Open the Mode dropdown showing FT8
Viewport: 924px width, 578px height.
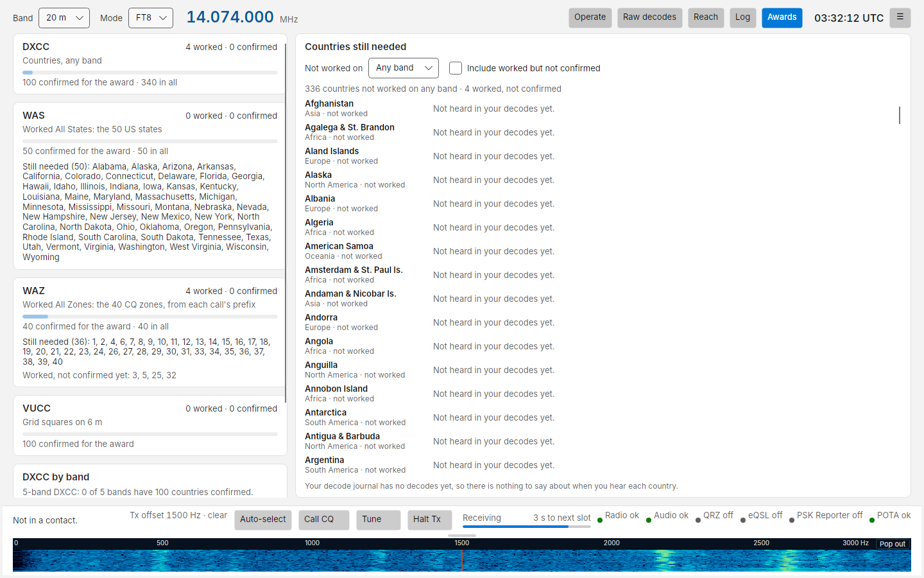click(151, 18)
